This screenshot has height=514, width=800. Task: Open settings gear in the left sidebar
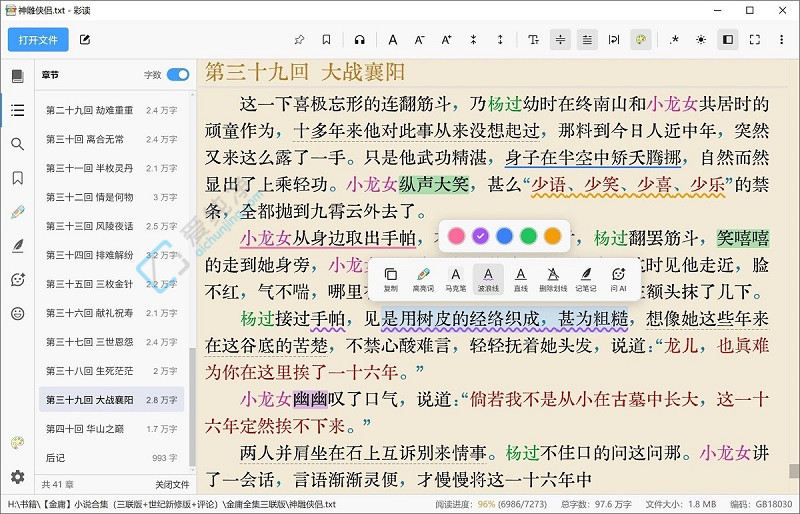click(x=17, y=477)
